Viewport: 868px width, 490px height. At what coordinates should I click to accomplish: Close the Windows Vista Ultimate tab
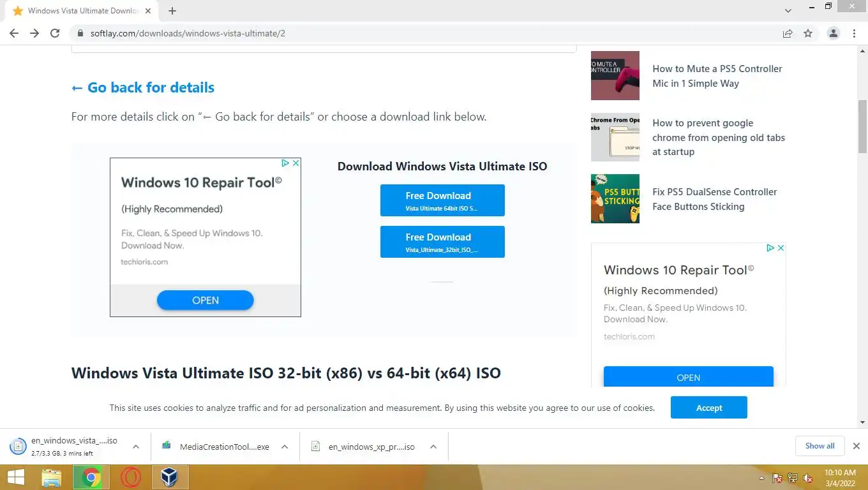pos(148,11)
